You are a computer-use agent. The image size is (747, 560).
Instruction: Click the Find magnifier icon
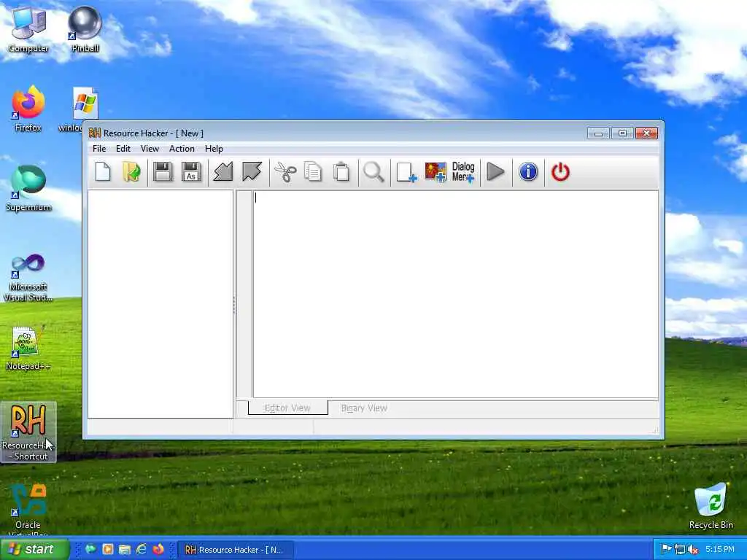[373, 172]
